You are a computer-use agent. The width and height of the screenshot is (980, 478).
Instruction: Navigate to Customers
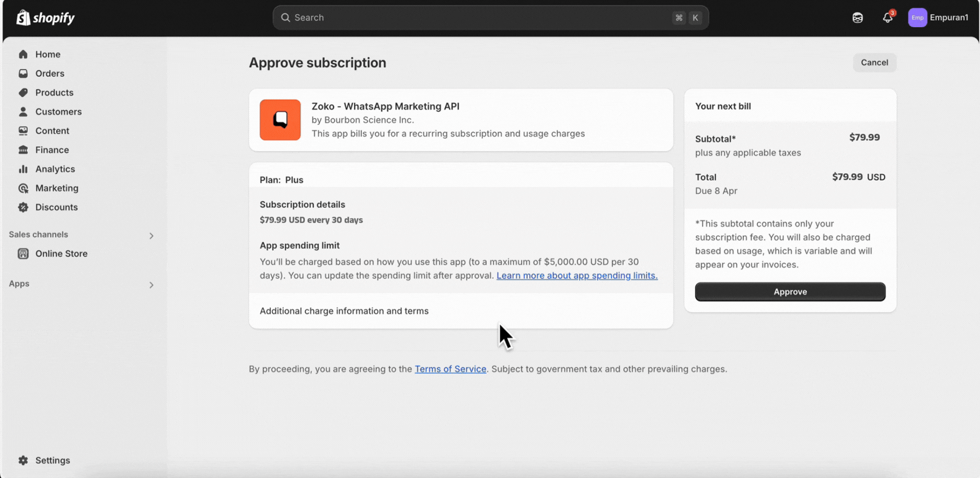[x=59, y=112]
